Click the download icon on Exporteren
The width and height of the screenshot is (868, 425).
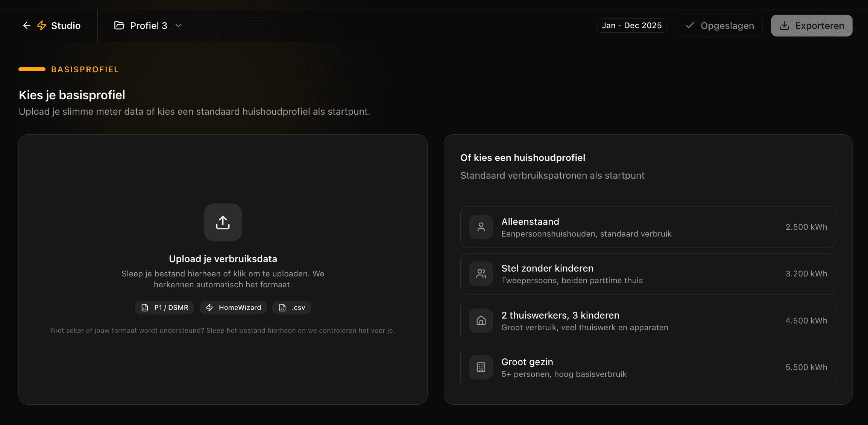(785, 25)
